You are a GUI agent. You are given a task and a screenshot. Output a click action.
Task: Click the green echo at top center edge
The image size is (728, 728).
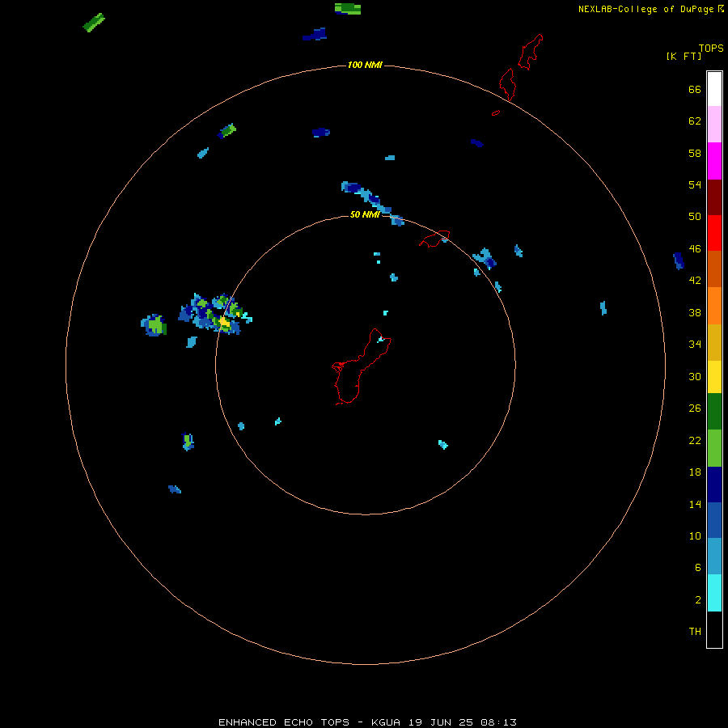[x=348, y=8]
